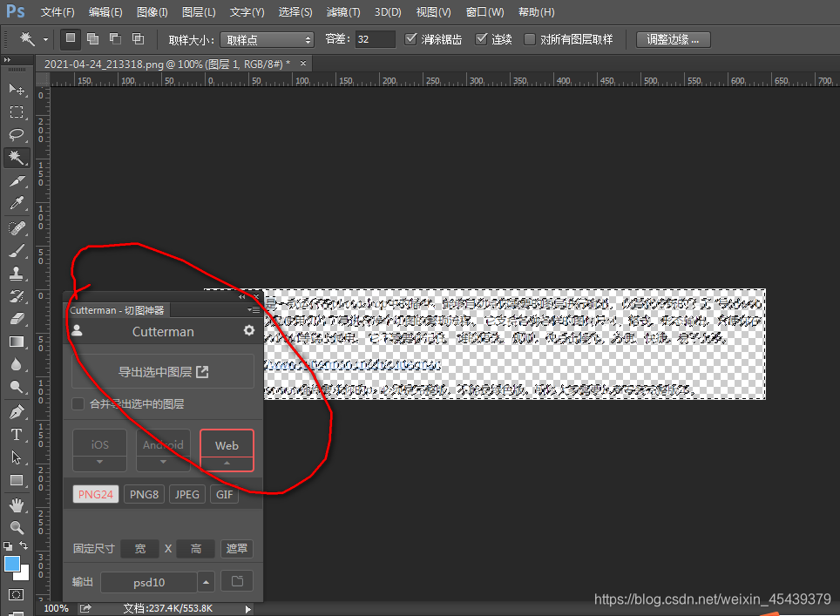
Task: Select the Hand tool
Action: click(17, 505)
